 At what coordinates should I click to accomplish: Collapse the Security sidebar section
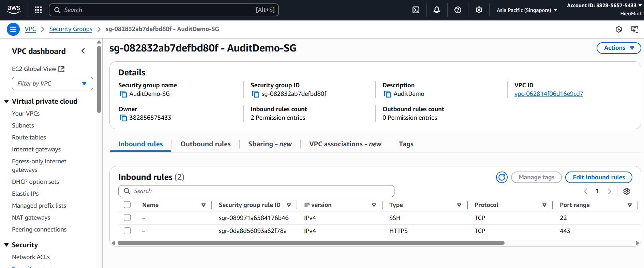point(6,245)
